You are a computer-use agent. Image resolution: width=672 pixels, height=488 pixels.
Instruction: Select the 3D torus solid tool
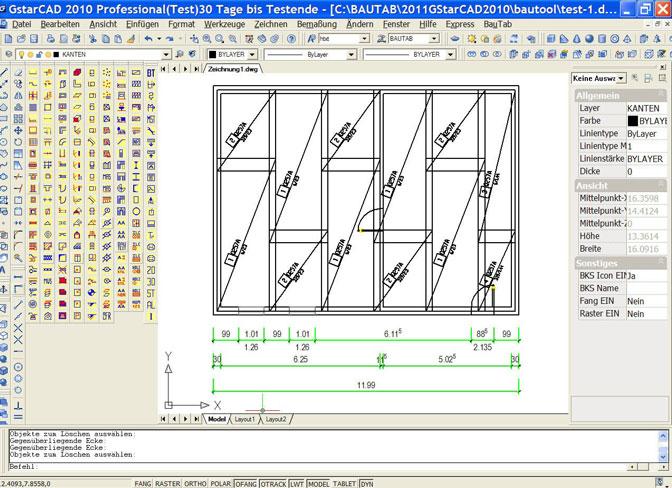pyautogui.click(x=615, y=39)
